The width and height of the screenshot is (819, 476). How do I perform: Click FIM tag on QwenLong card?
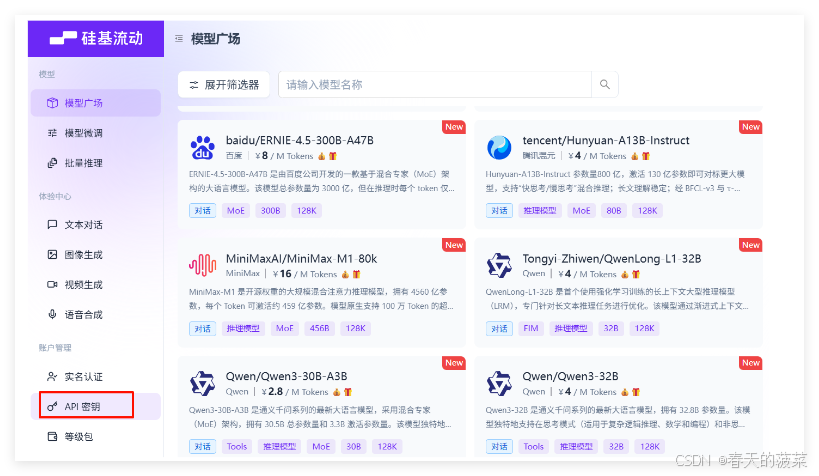(x=531, y=328)
